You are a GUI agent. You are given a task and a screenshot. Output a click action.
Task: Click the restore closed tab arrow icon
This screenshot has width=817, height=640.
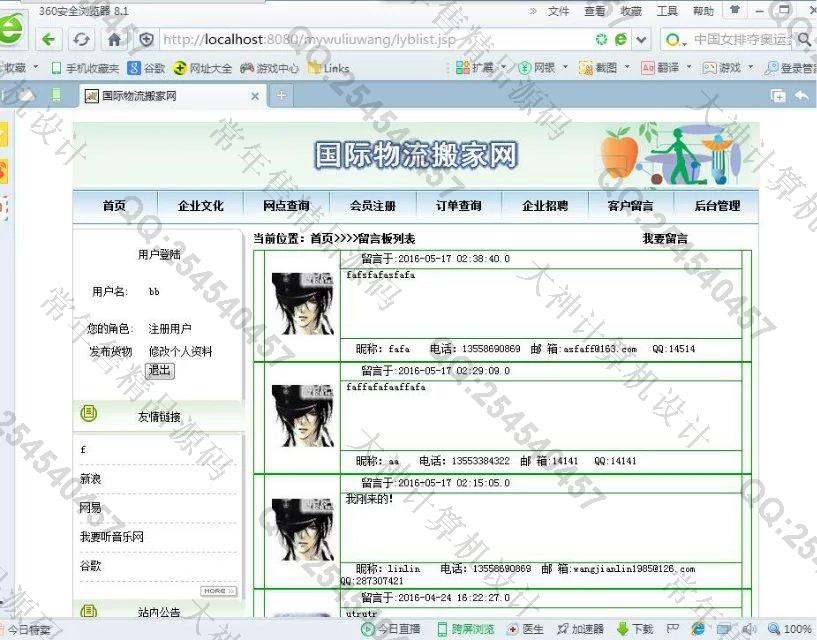tap(802, 95)
